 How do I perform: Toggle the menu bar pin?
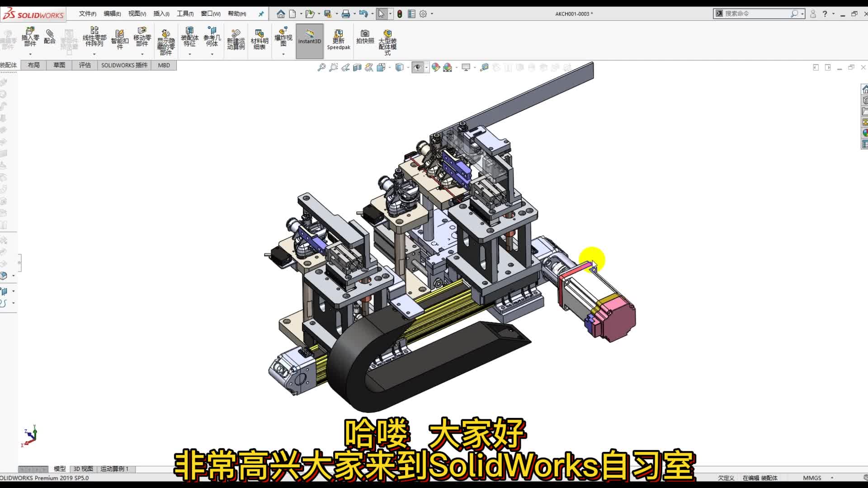[261, 14]
